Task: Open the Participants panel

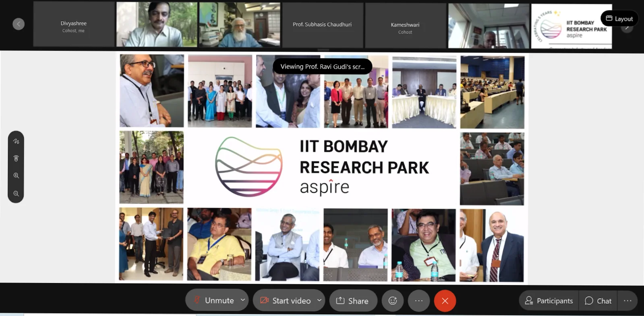Action: [x=549, y=301]
